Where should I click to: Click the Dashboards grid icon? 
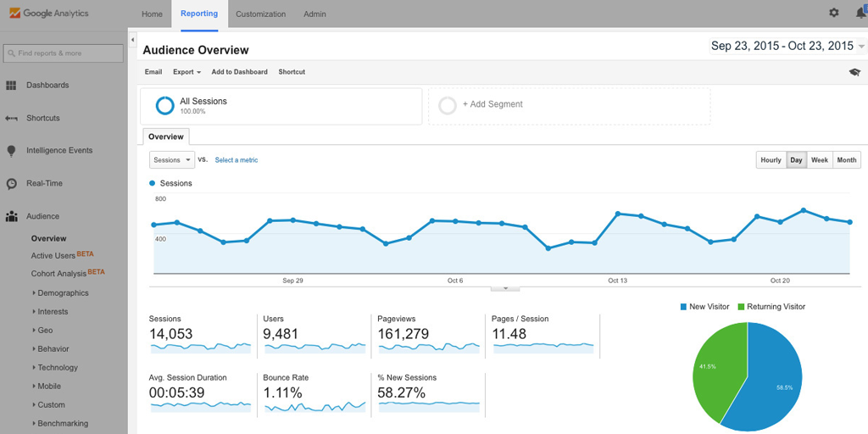pos(11,86)
